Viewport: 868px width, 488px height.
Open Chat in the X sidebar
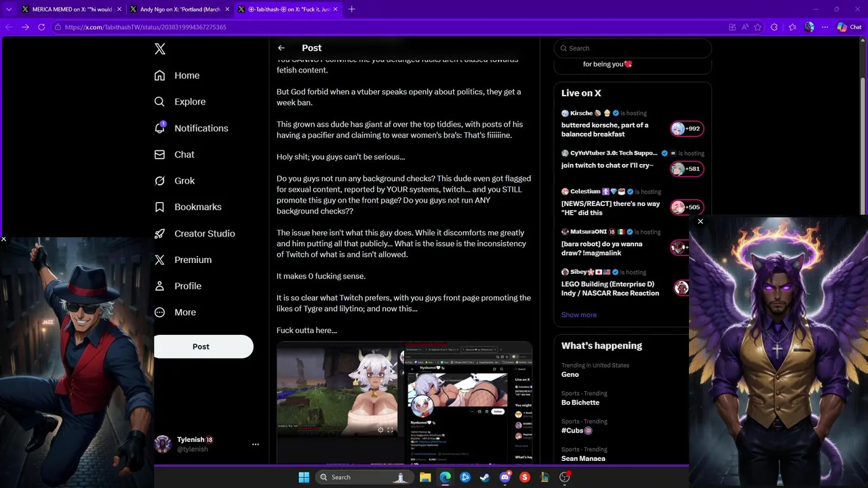pos(174,155)
